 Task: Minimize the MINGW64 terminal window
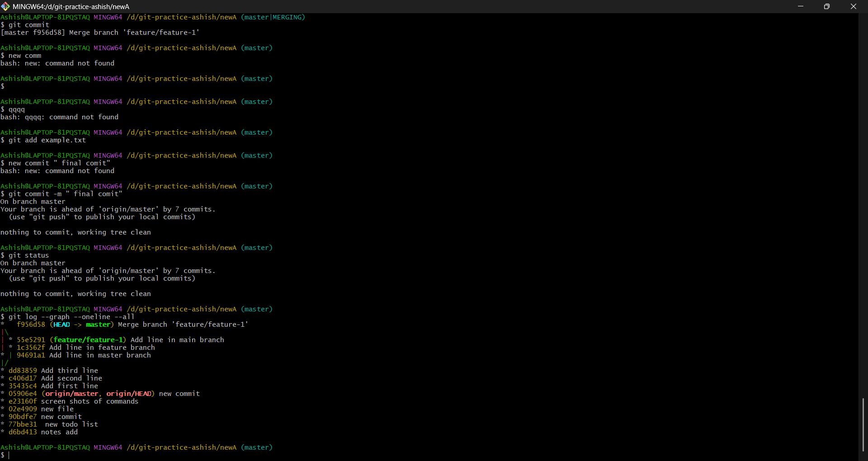click(801, 6)
